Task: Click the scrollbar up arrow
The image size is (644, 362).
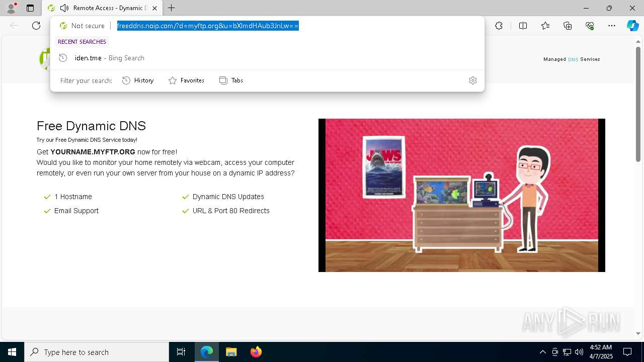Action: (638, 42)
